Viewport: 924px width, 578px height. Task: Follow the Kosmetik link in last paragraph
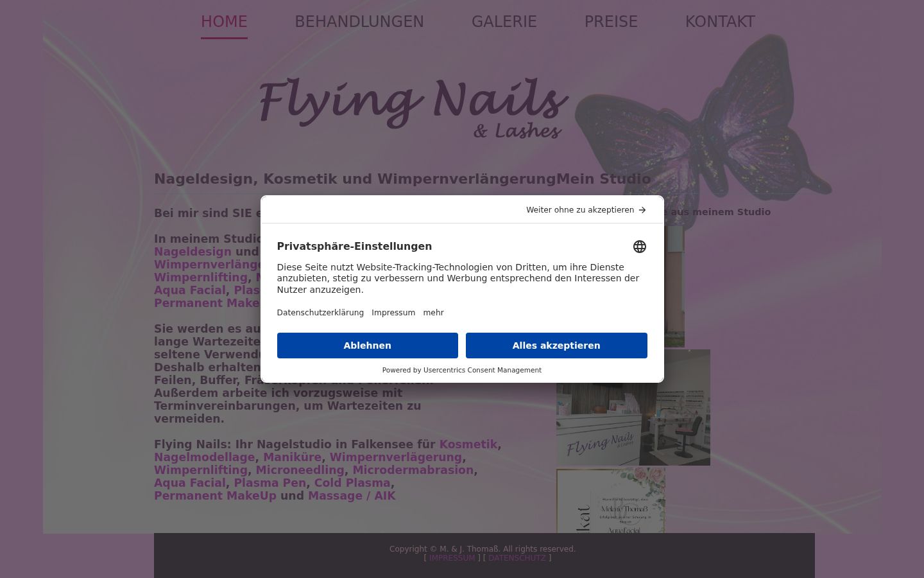(468, 444)
